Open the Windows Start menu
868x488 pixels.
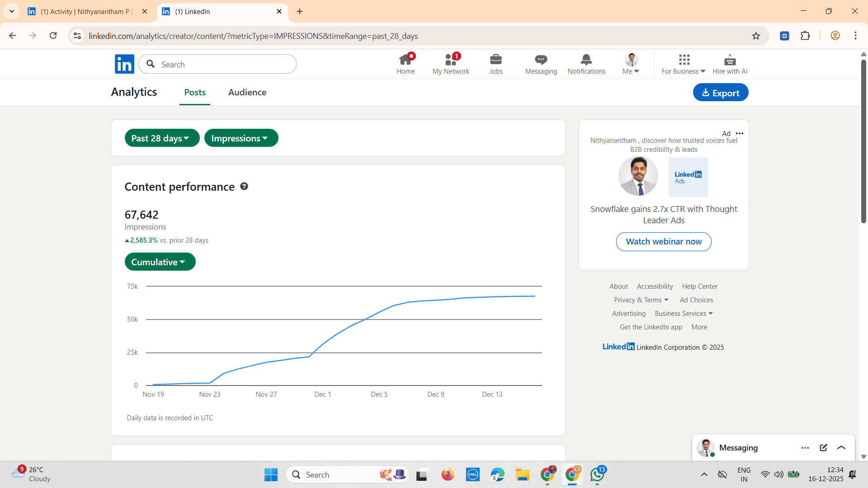tap(271, 474)
